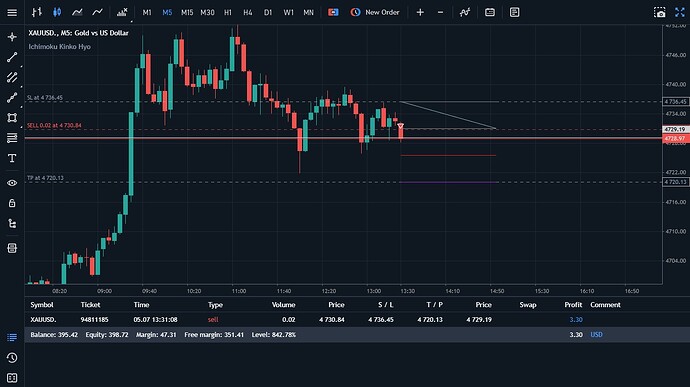Click the SELL 0.02 at 4 730.84 label
The height and width of the screenshot is (387, 690).
[x=54, y=125]
